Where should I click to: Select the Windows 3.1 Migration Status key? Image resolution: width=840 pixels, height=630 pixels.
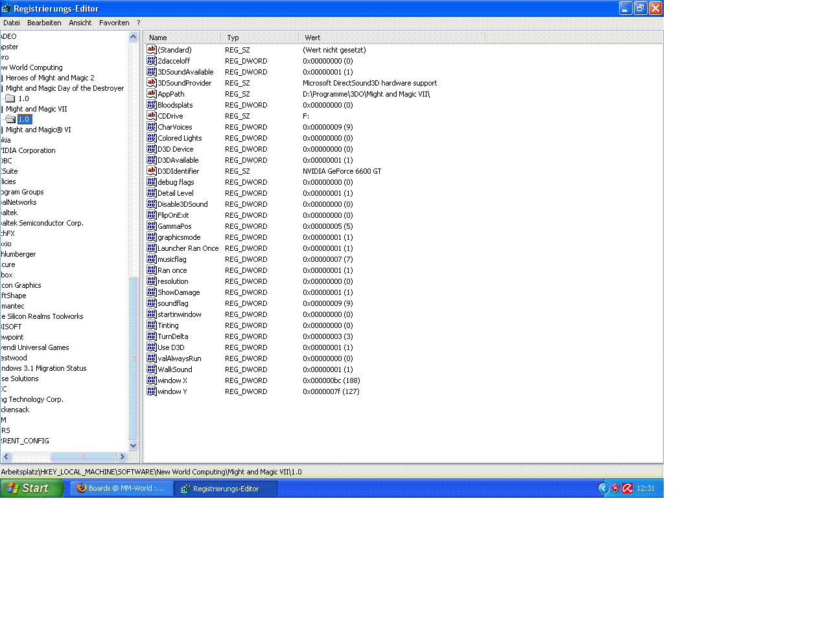click(x=43, y=368)
